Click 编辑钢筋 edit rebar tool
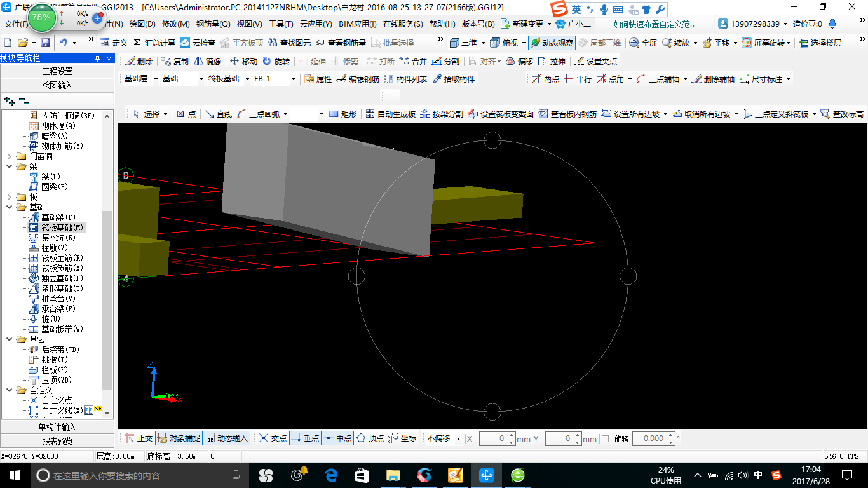868x488 pixels. click(x=358, y=79)
